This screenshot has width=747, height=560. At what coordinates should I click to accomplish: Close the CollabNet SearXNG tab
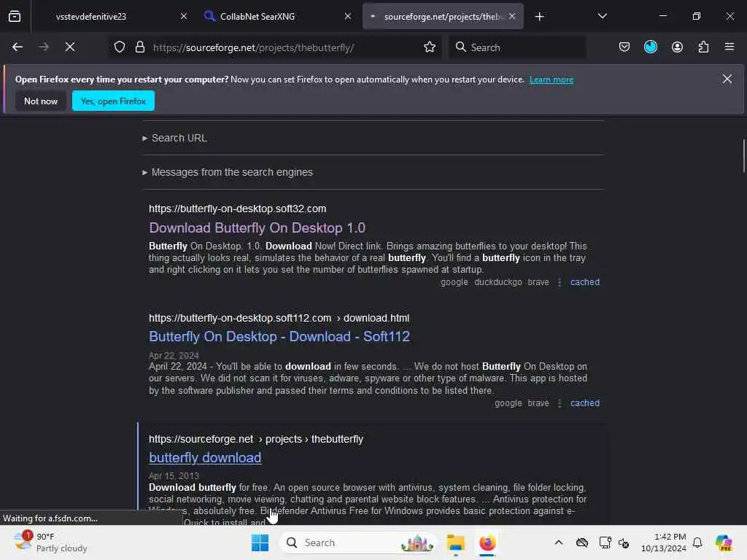348,16
